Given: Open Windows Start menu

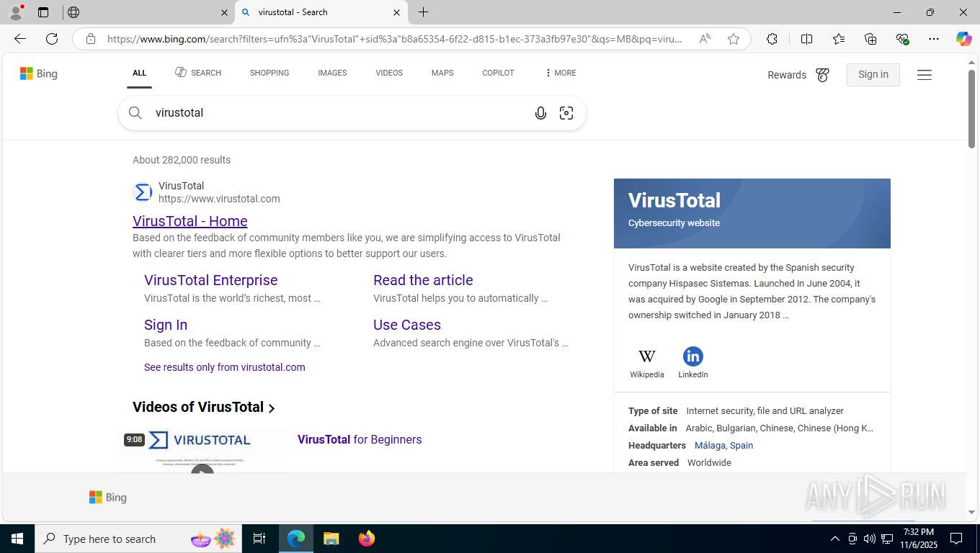Looking at the screenshot, I should (x=17, y=539).
